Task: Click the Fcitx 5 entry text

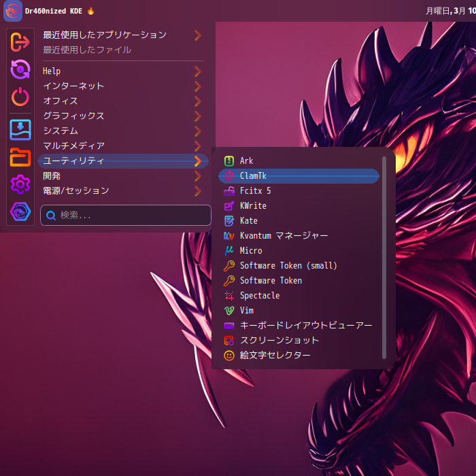Action: [x=255, y=191]
